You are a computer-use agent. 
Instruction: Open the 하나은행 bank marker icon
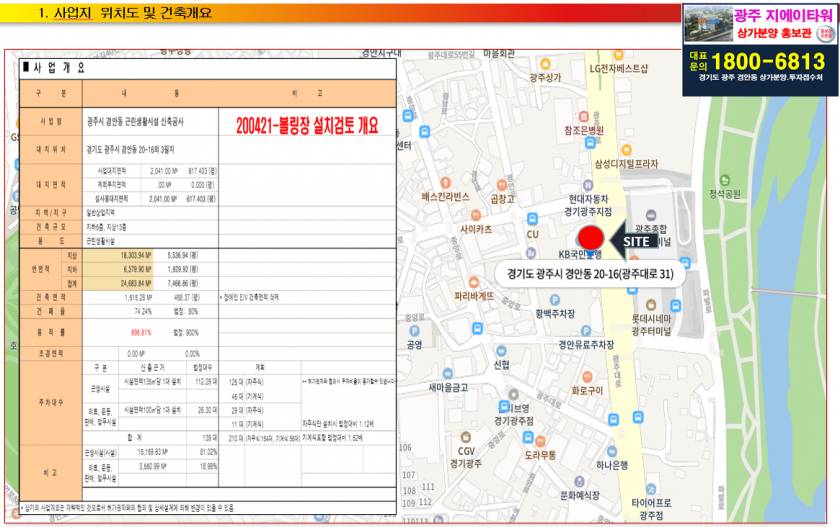click(x=612, y=451)
